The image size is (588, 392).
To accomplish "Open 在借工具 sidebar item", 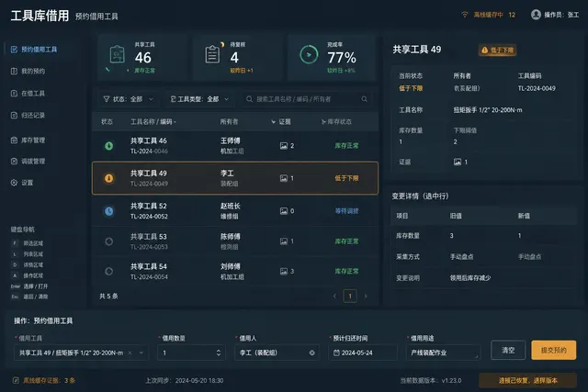I will (28, 94).
